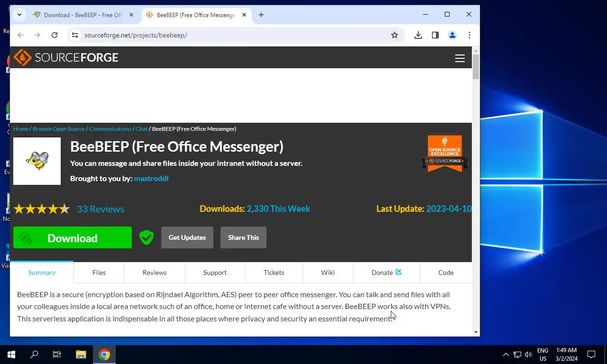
Task: Click the five-star rating
Action: (42, 209)
